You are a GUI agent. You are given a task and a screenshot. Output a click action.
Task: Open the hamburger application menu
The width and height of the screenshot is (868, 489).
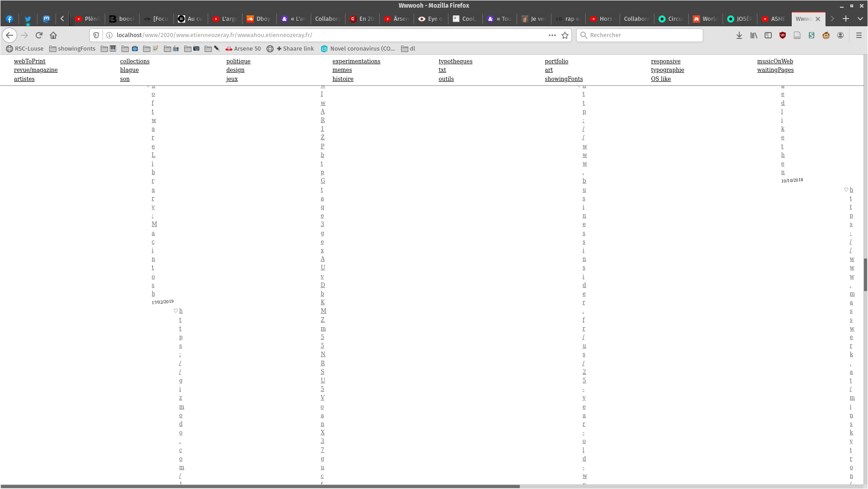[x=859, y=35]
